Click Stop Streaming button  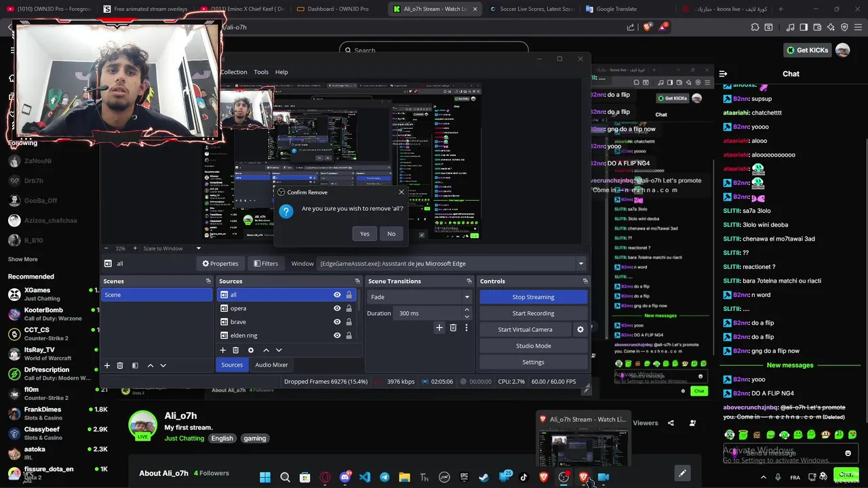(533, 297)
